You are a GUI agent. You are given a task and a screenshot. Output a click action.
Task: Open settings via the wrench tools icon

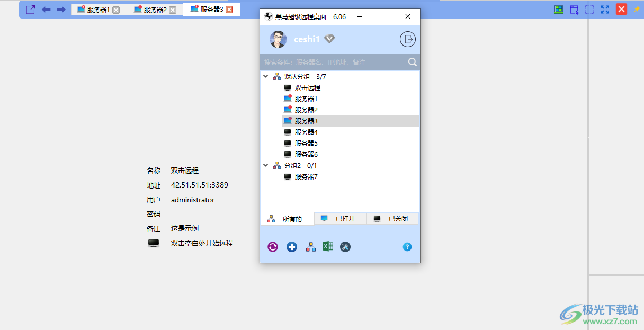tap(345, 247)
